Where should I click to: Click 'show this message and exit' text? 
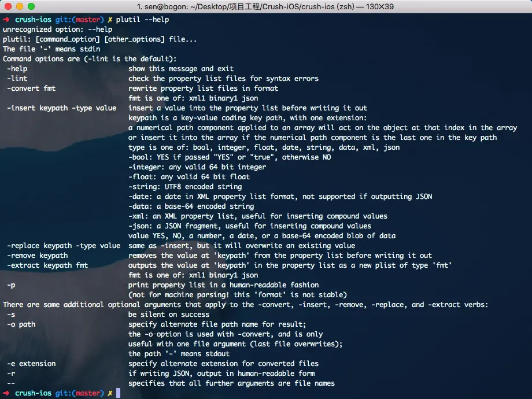click(x=181, y=69)
